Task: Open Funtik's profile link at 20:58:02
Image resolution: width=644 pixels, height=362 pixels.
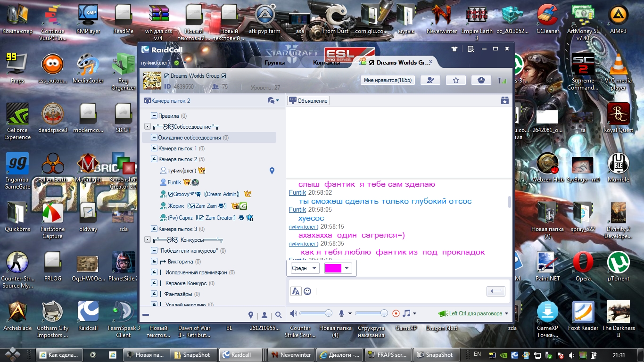Action: (x=297, y=192)
